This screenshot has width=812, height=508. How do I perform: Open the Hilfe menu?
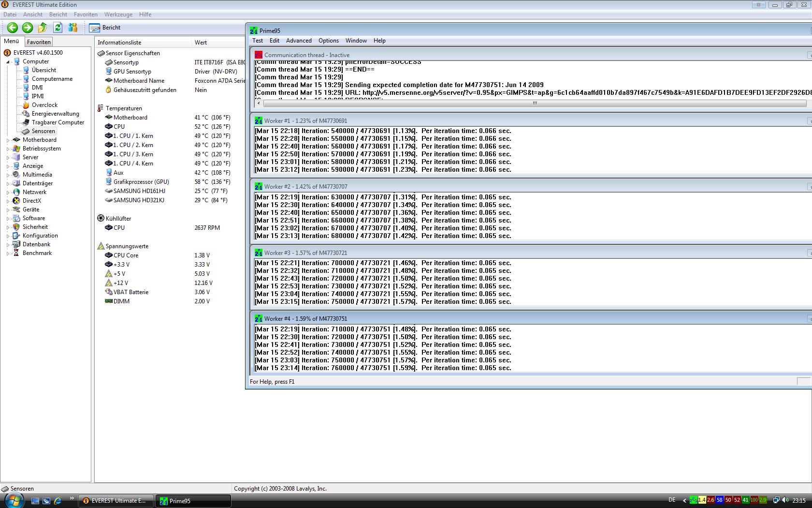coord(145,15)
